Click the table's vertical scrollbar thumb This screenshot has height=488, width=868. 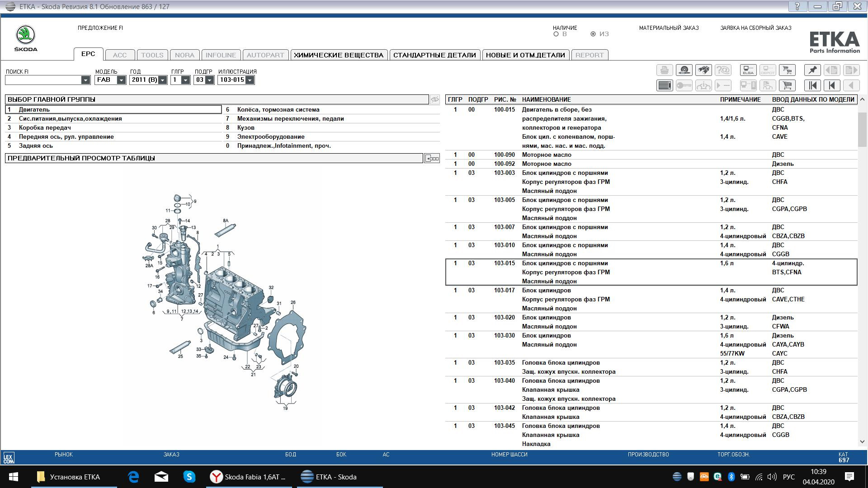[862, 129]
